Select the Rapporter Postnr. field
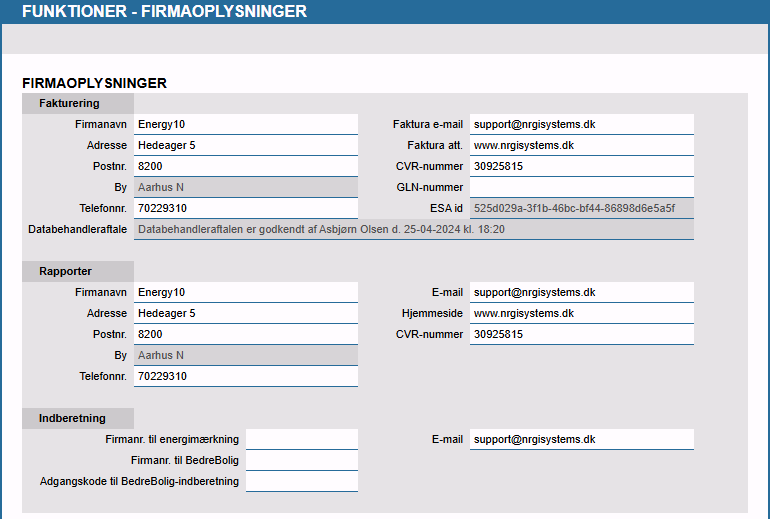 coord(245,334)
